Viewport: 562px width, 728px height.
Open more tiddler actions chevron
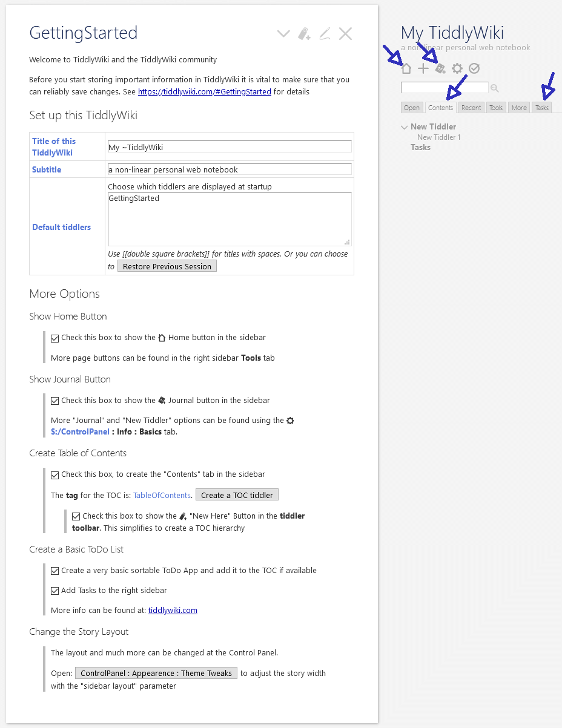(x=283, y=34)
